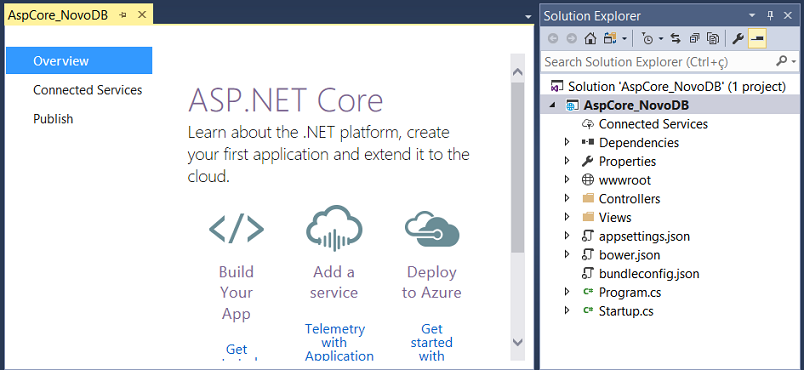
Task: Open the Connected Services side tab
Action: [88, 90]
